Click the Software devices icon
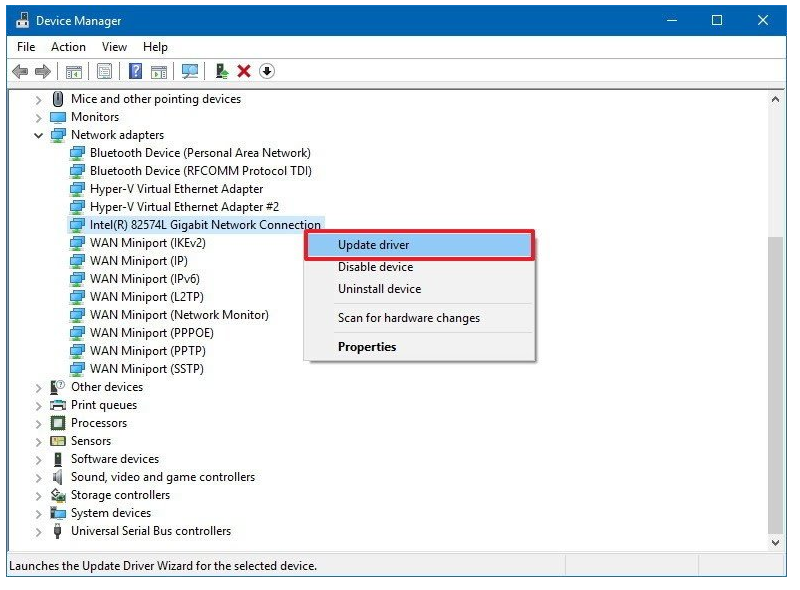 pos(58,459)
